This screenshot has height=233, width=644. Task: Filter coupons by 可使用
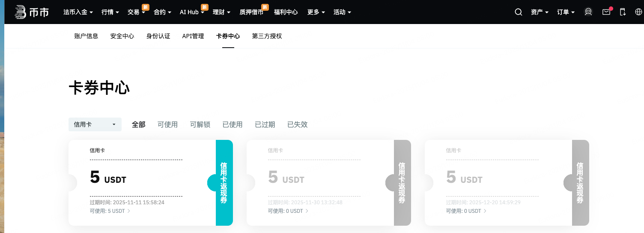[167, 124]
